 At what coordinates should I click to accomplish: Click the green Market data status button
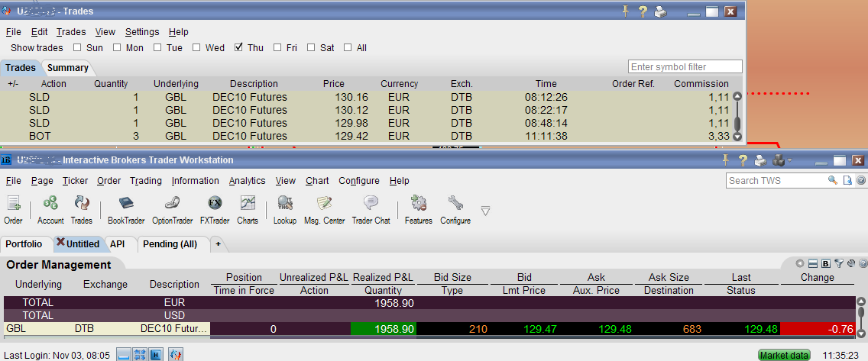click(784, 355)
